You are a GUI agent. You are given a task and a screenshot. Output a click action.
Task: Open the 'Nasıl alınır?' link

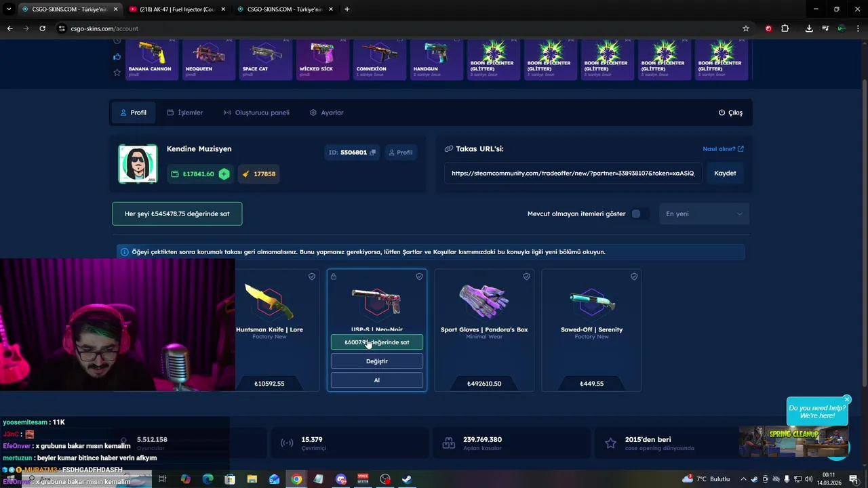[723, 149]
